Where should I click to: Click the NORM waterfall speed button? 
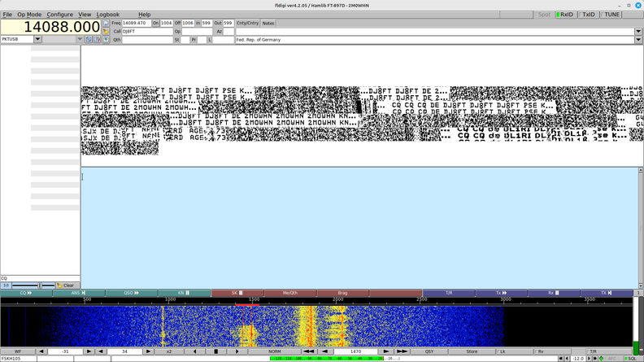(278, 351)
